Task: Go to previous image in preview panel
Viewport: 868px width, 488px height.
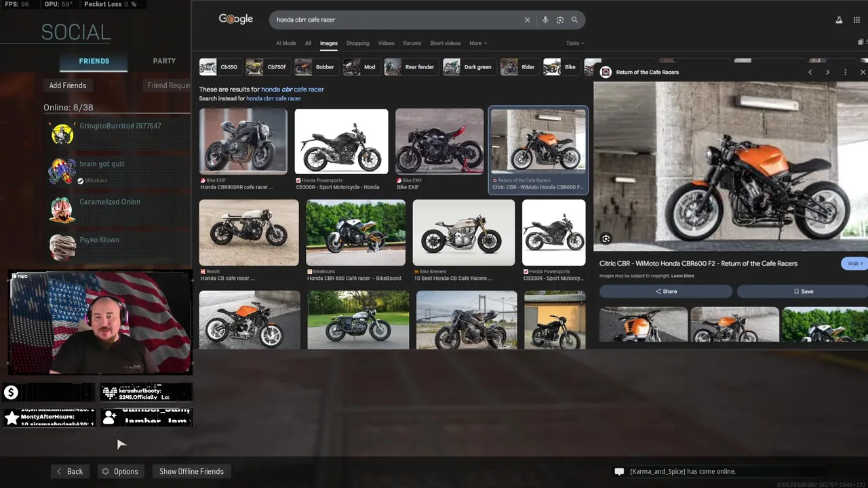Action: click(810, 72)
